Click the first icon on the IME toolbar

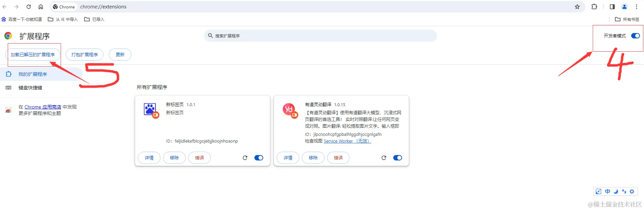point(599,191)
